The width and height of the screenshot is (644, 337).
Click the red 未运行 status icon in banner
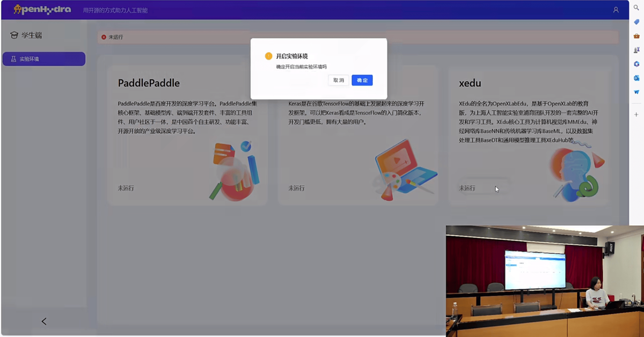click(104, 37)
